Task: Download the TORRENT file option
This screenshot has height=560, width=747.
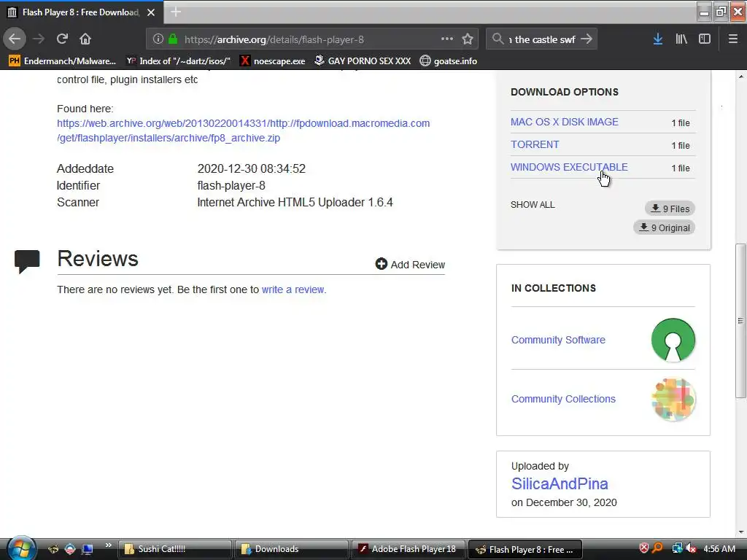Action: click(535, 144)
